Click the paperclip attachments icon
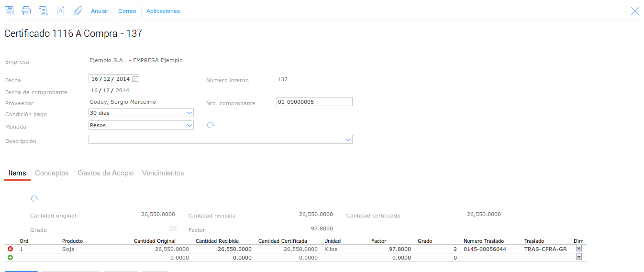The image size is (644, 272). coord(78,11)
